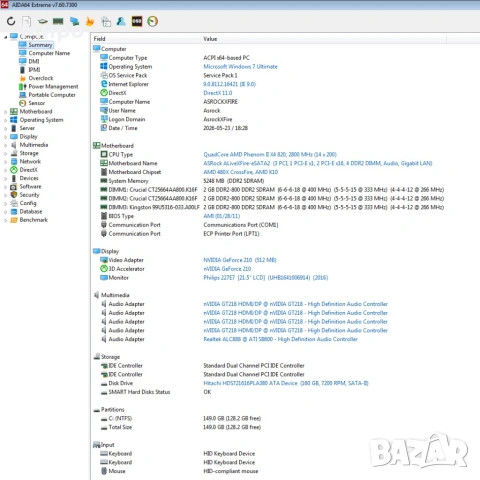Open the Realtek ALC888 audio link

point(280,339)
